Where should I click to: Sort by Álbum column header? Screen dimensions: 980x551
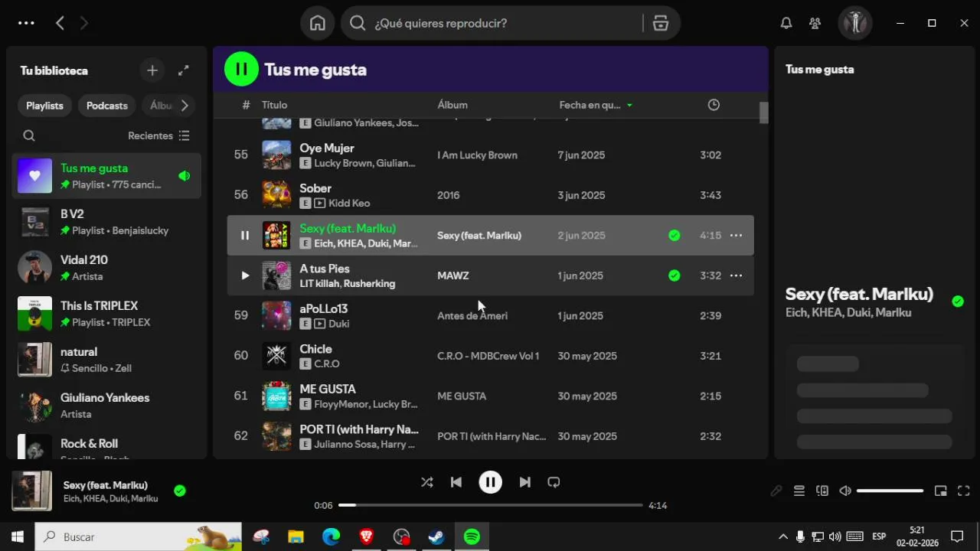[x=452, y=105]
